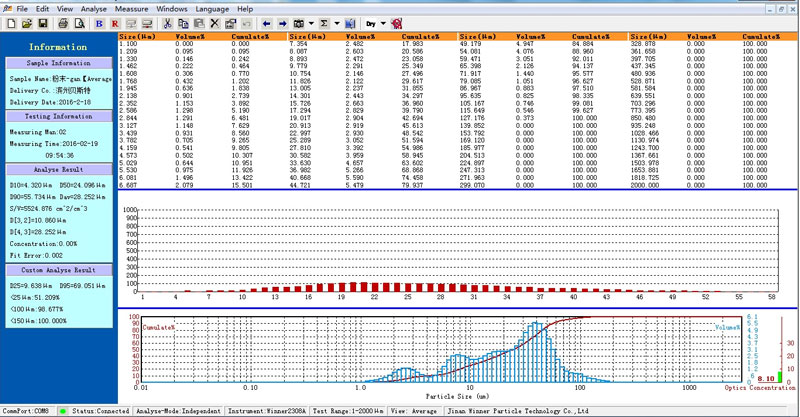Click the scissors Cut icon

[x=168, y=22]
